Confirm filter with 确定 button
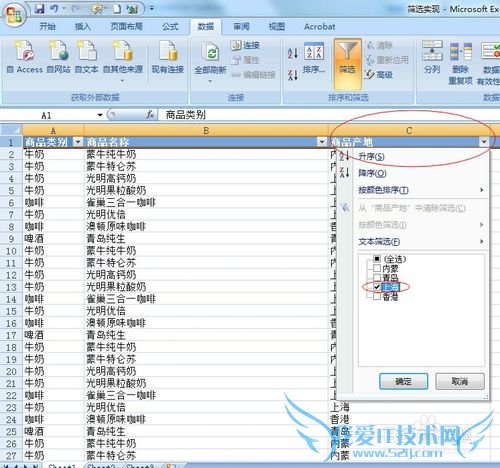 pos(404,381)
